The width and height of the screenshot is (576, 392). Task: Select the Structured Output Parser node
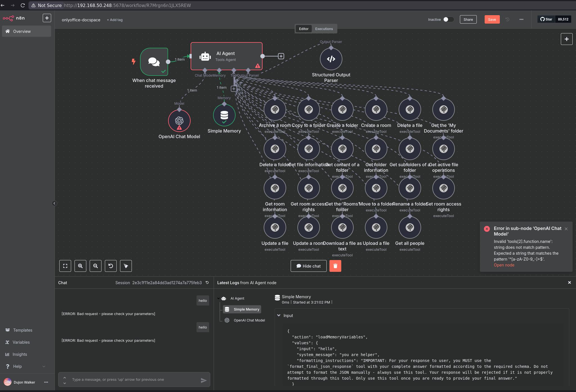pyautogui.click(x=331, y=59)
